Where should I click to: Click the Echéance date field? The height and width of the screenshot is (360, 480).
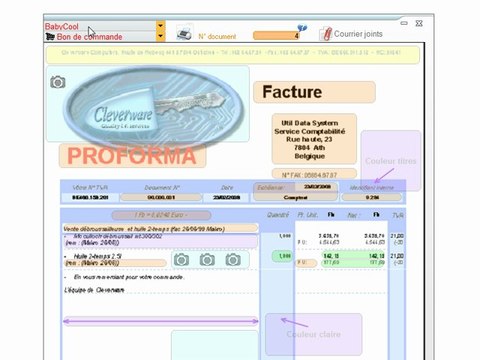(x=316, y=187)
